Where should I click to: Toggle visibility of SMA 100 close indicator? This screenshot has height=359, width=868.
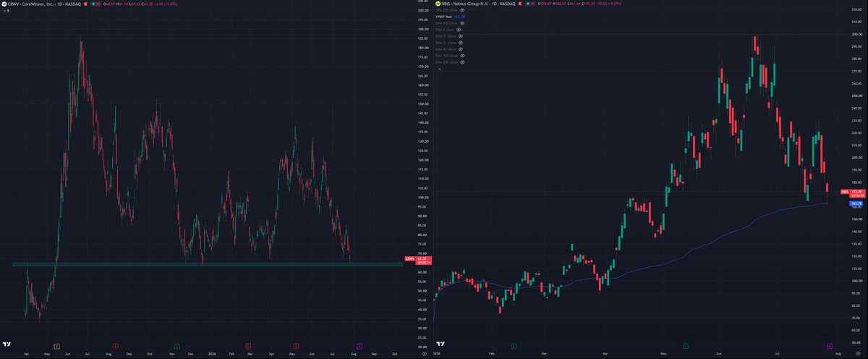(x=462, y=23)
